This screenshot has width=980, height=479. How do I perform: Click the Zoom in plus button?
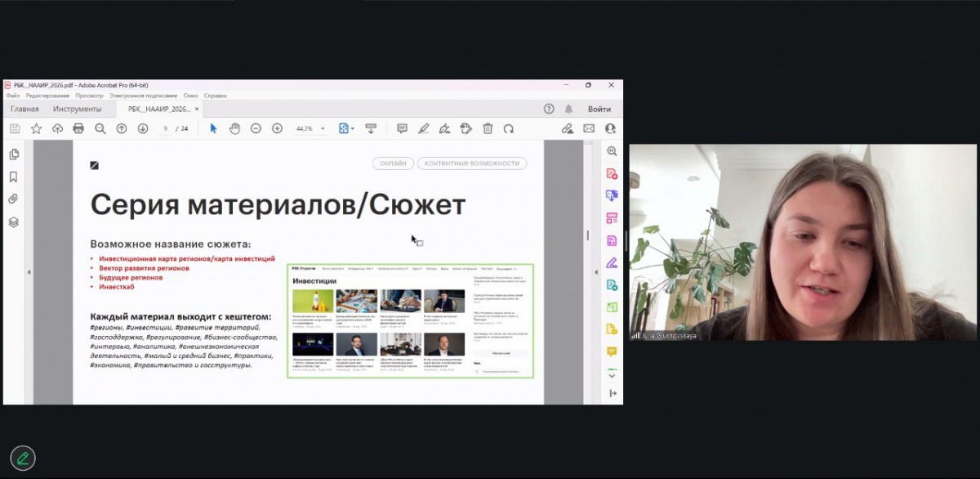pyautogui.click(x=277, y=128)
